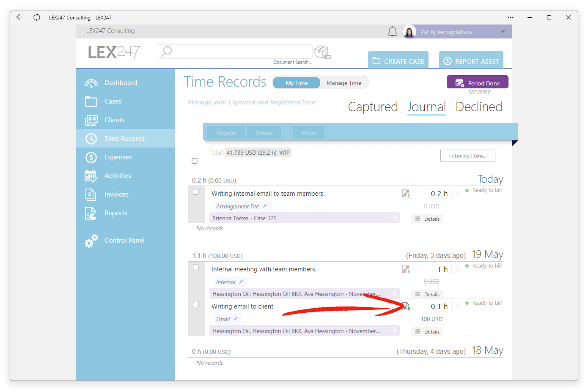Edit the Email category pencil icon
This screenshot has width=588, height=391.
[236, 319]
